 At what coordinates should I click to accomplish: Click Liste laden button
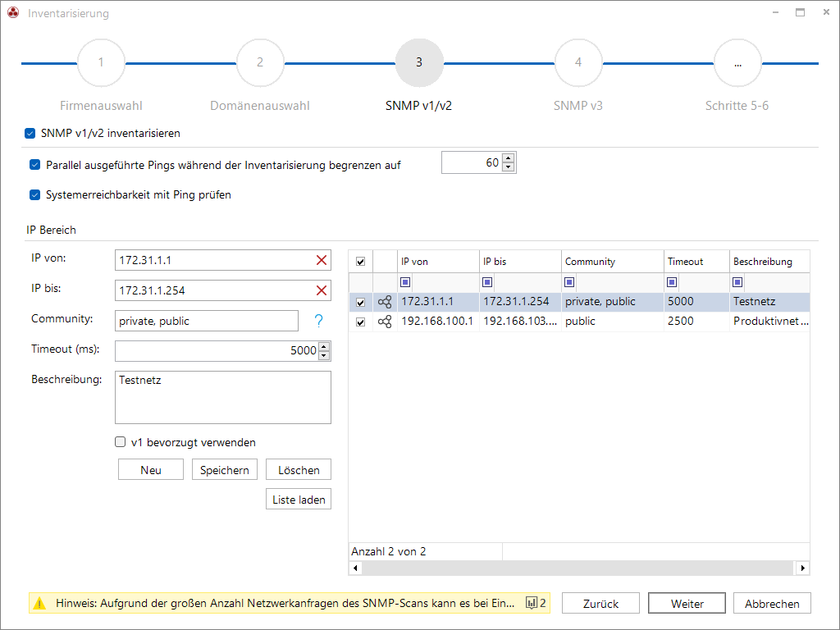pyautogui.click(x=299, y=499)
